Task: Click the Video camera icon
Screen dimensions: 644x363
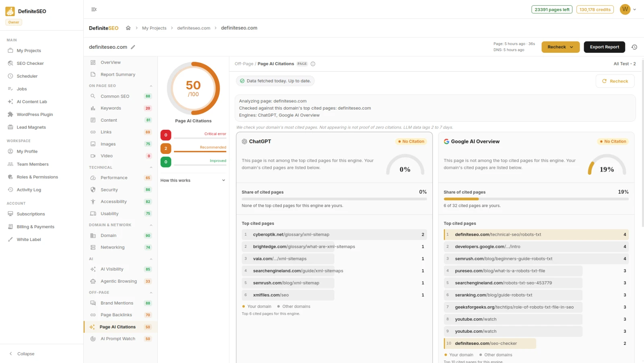Action: [93, 156]
